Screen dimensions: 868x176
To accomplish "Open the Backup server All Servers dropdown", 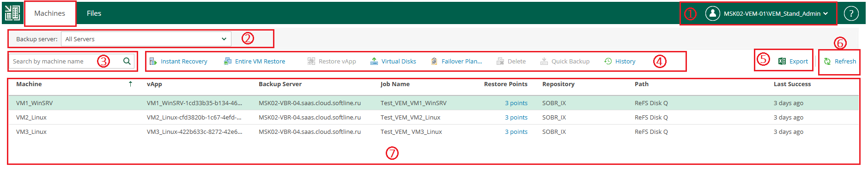I will [146, 39].
